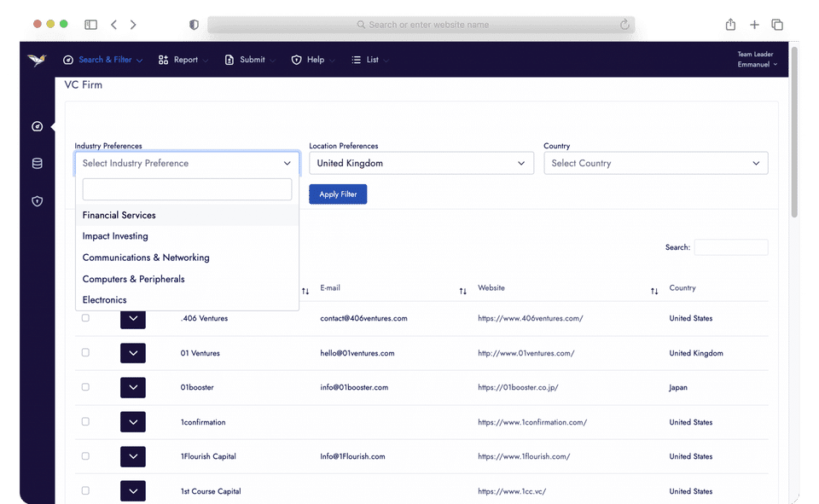Click the table Search input field
This screenshot has height=504, width=819.
pos(731,247)
